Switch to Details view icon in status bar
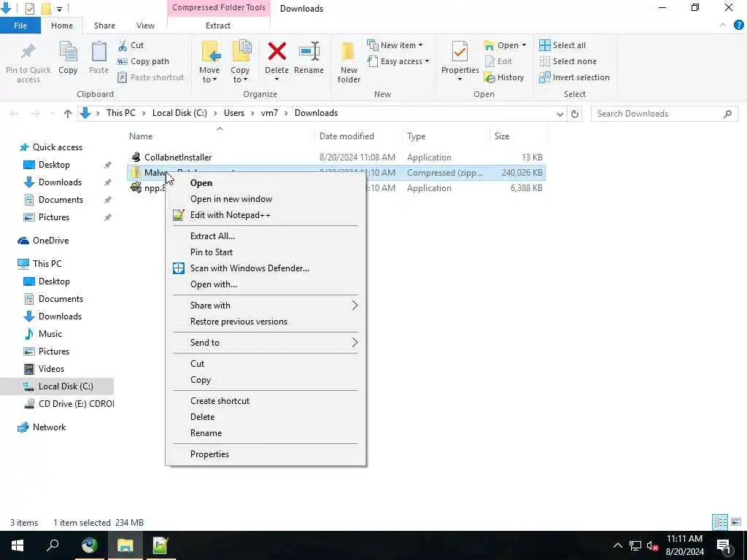Viewport: 747px width, 560px height. point(720,522)
